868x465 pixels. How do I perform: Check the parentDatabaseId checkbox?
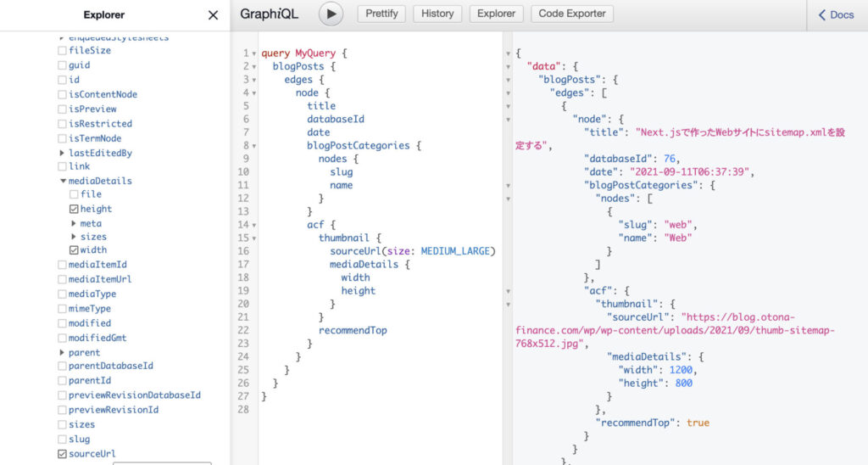(62, 366)
